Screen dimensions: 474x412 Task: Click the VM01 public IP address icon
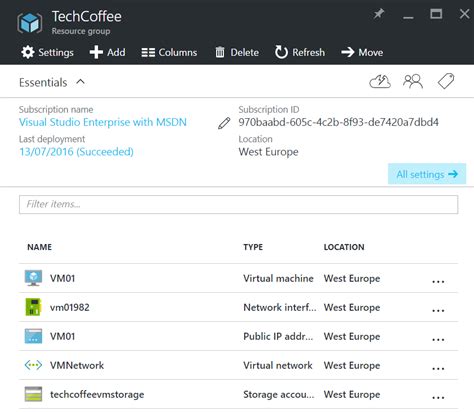click(x=33, y=336)
